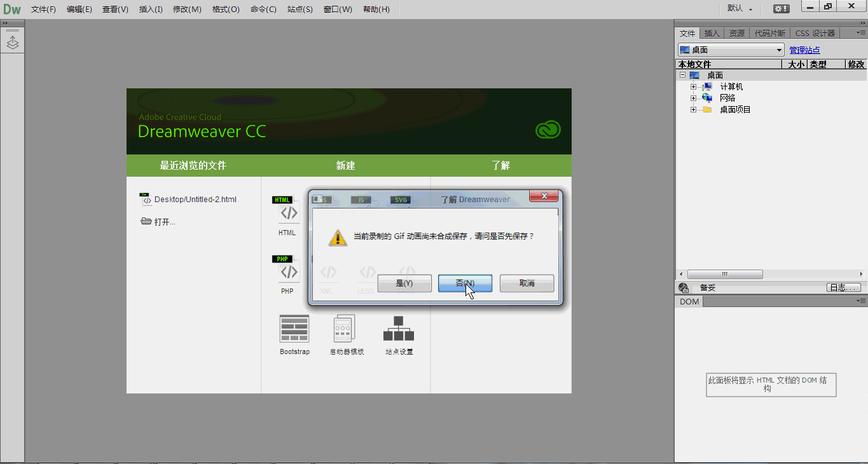
Task: Click the Files panel scrollbar left arrow
Action: (x=681, y=274)
